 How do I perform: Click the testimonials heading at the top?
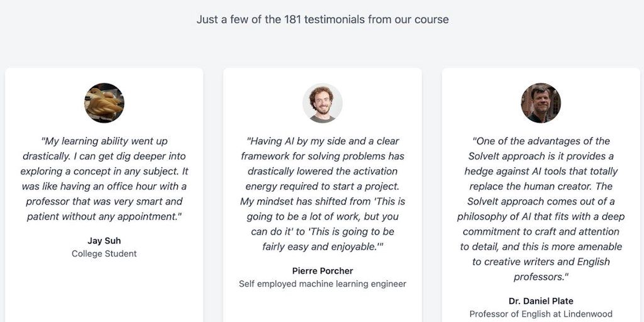point(323,19)
